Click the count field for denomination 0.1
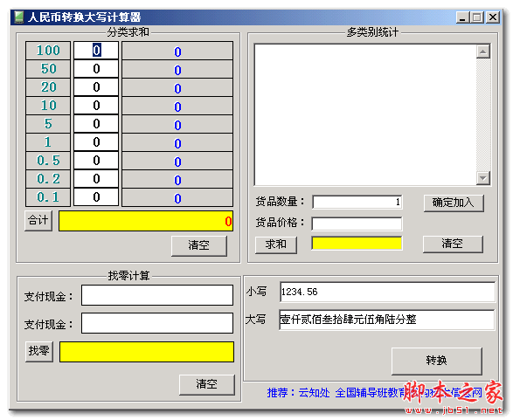 96,196
